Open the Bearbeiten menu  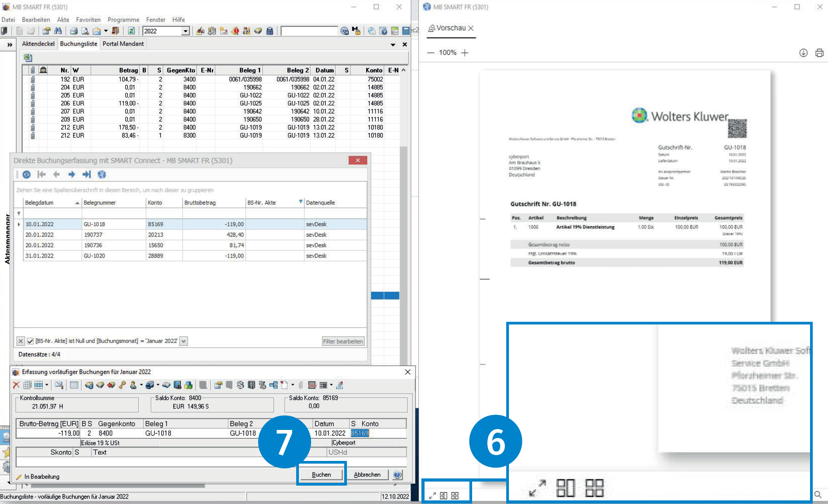point(36,19)
